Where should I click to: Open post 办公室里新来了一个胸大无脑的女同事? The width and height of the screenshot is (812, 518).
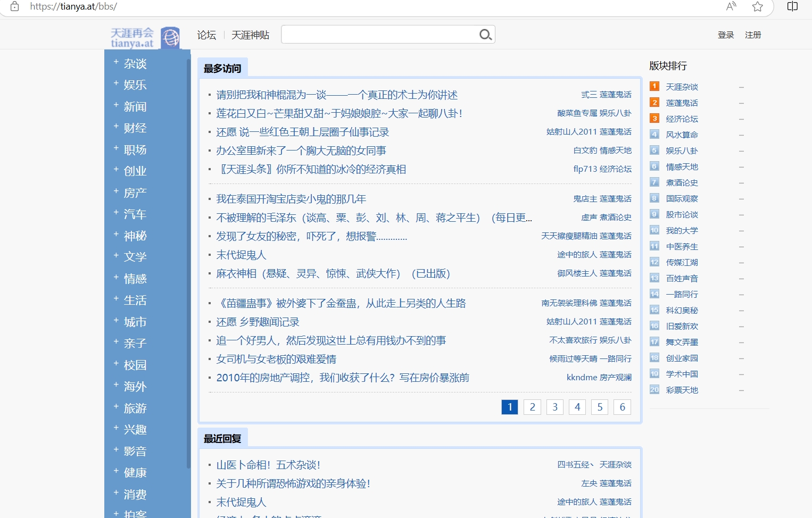click(x=301, y=151)
